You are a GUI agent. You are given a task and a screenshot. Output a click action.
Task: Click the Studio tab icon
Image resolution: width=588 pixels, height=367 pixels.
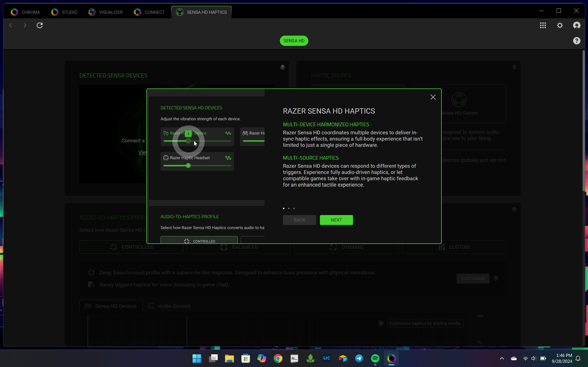point(55,12)
